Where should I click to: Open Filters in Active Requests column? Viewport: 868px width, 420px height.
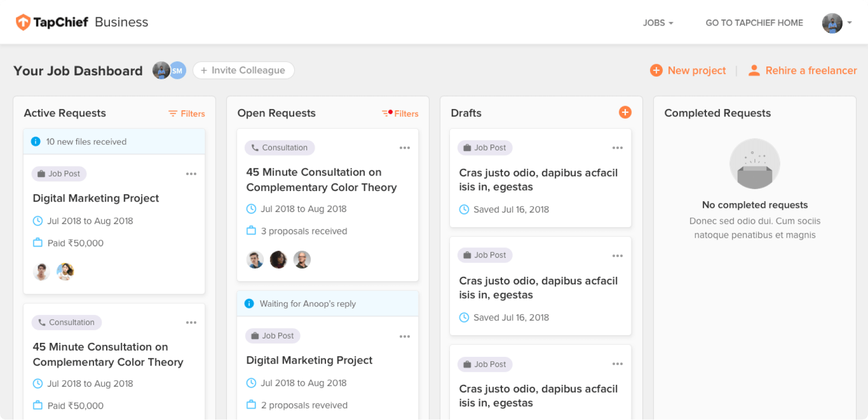point(187,114)
